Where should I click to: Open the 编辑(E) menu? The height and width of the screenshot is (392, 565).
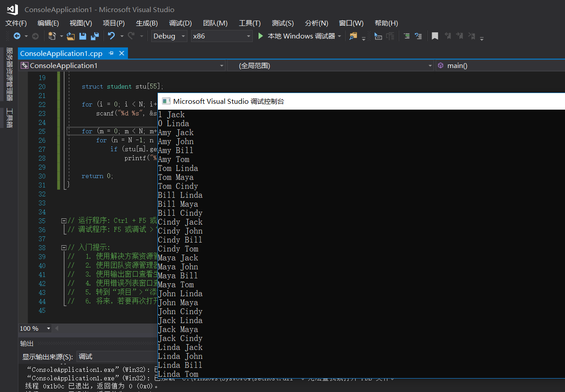48,23
